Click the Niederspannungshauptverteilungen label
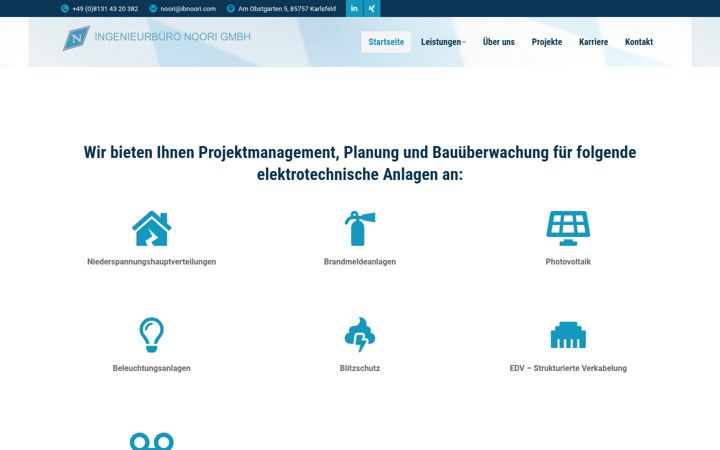This screenshot has width=720, height=450. coord(152,262)
